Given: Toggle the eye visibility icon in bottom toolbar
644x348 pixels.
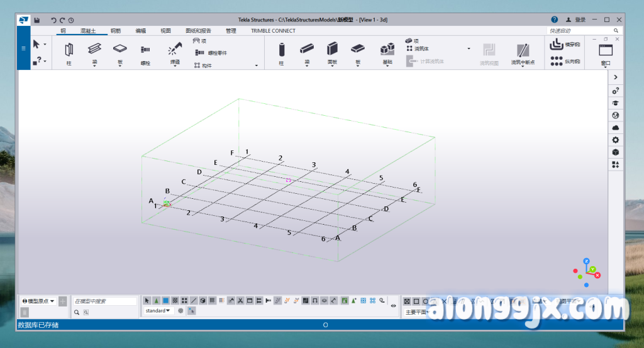Looking at the screenshot, I should pyautogui.click(x=394, y=305).
